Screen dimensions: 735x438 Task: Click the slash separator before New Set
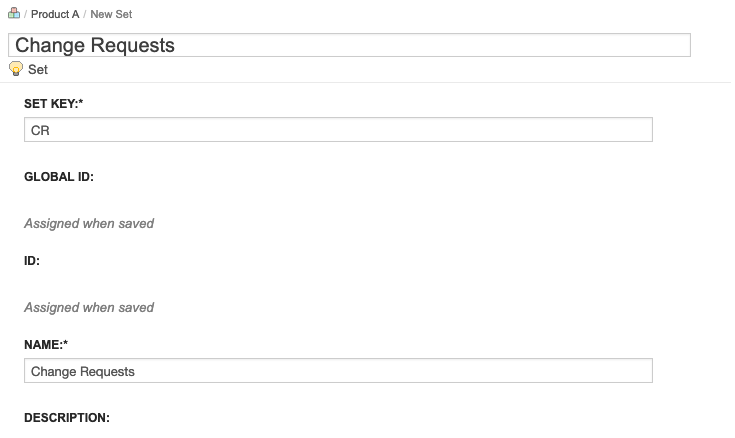(x=85, y=15)
